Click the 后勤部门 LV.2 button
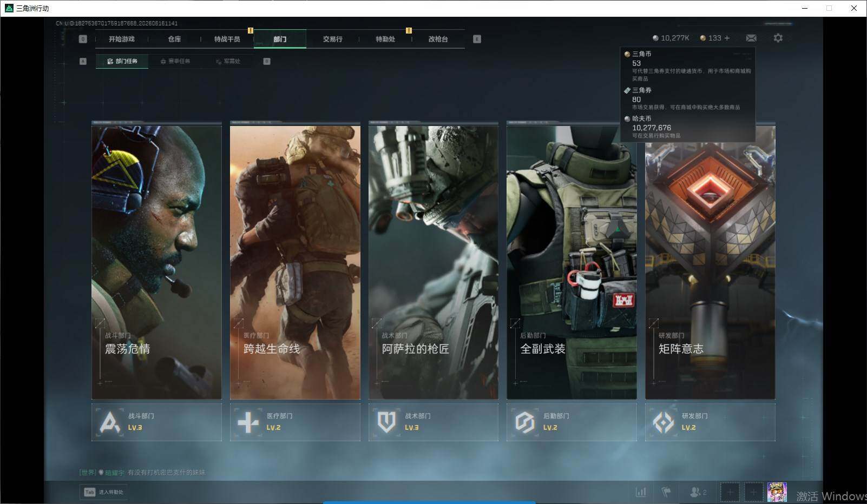Screen dimensions: 867x504 tap(572, 422)
